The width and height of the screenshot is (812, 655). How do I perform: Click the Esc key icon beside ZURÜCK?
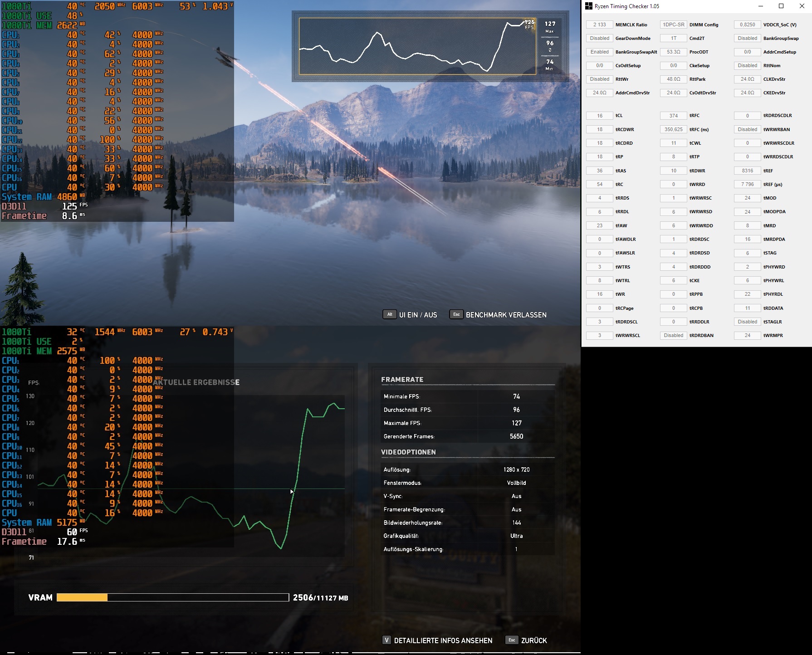[512, 640]
